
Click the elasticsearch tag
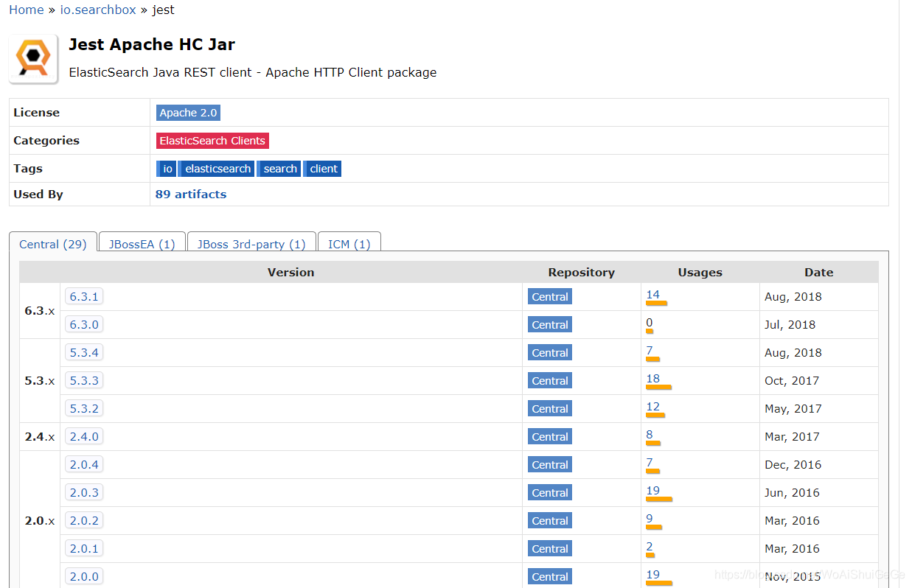(x=216, y=168)
